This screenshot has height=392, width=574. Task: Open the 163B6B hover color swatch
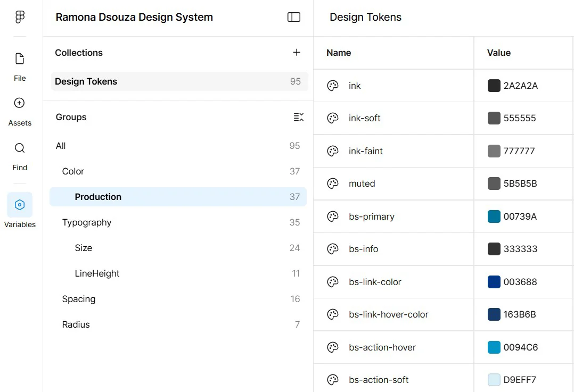coord(494,314)
